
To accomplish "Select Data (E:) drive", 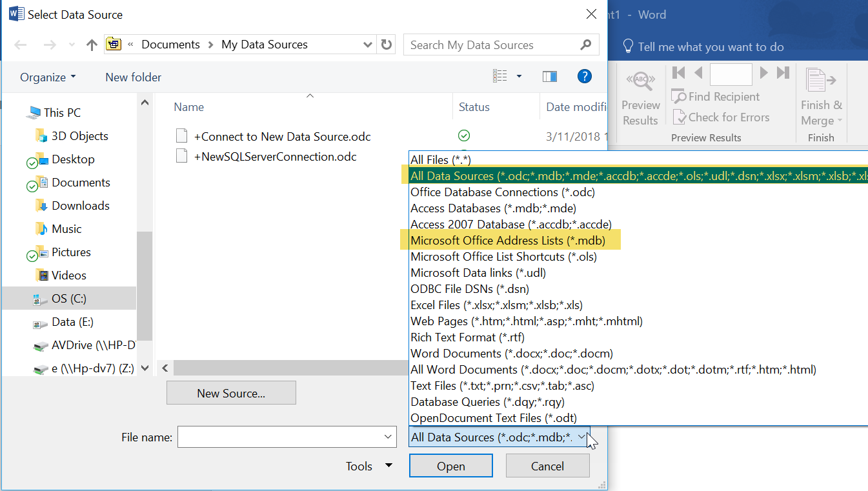I will (x=72, y=322).
